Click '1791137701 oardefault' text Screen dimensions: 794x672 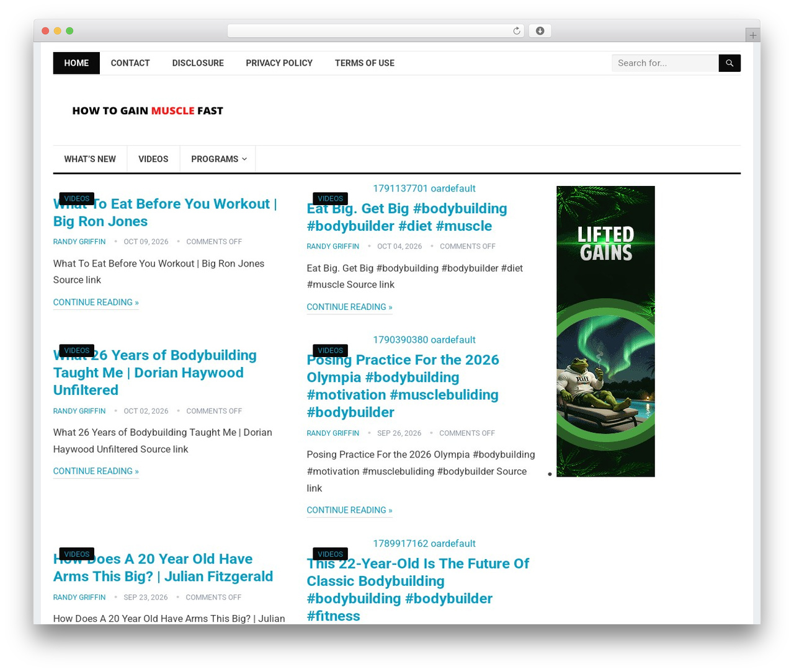coord(424,188)
